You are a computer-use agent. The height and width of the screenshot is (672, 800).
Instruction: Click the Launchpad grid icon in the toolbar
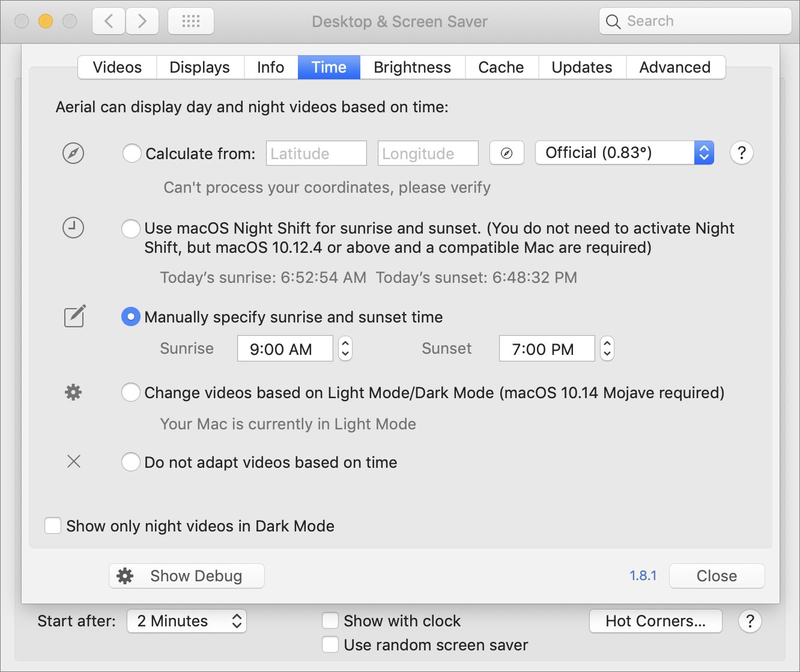point(190,20)
